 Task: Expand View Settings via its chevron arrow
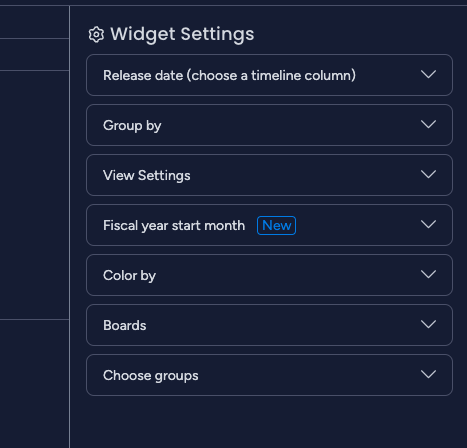tap(428, 174)
